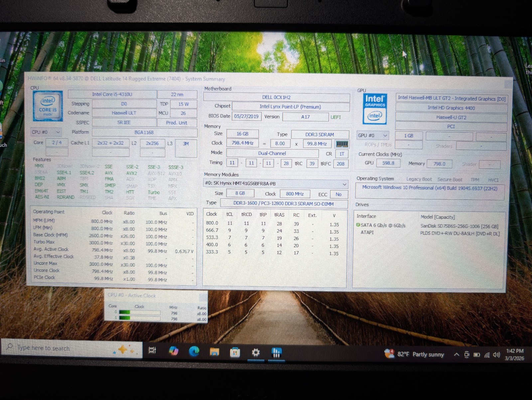Launch Copilot from the taskbar

pyautogui.click(x=173, y=350)
